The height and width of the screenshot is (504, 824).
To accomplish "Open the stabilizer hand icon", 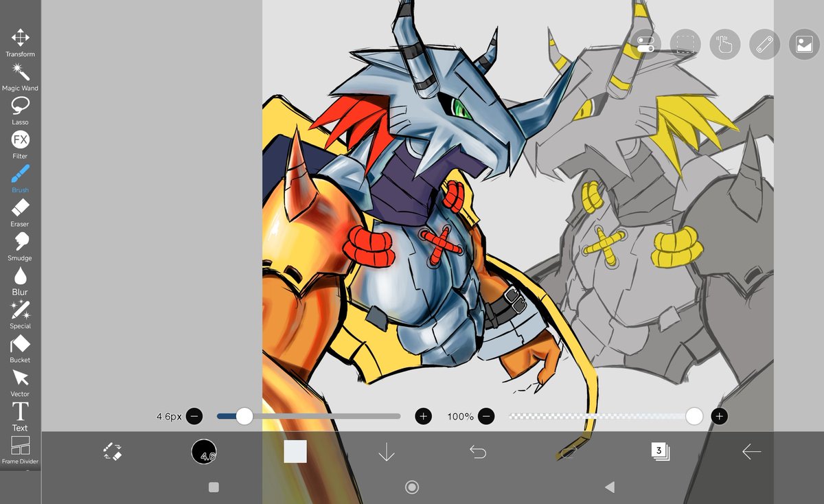I will coord(724,45).
